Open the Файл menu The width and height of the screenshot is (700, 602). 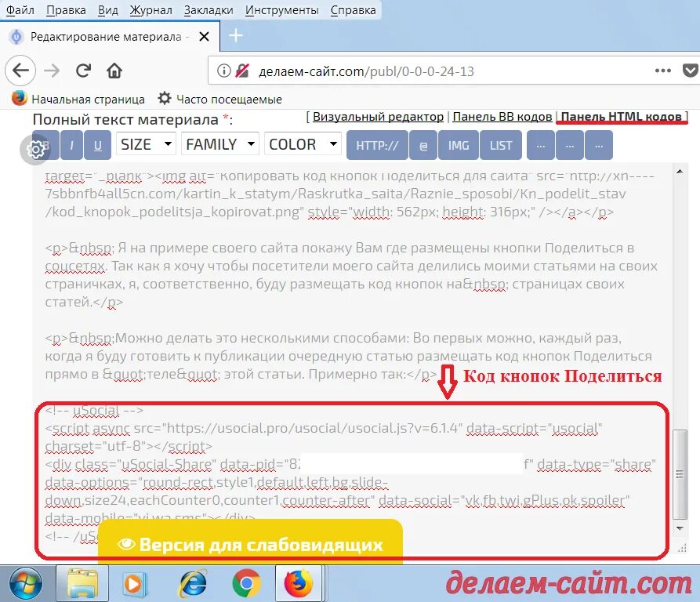click(x=20, y=10)
